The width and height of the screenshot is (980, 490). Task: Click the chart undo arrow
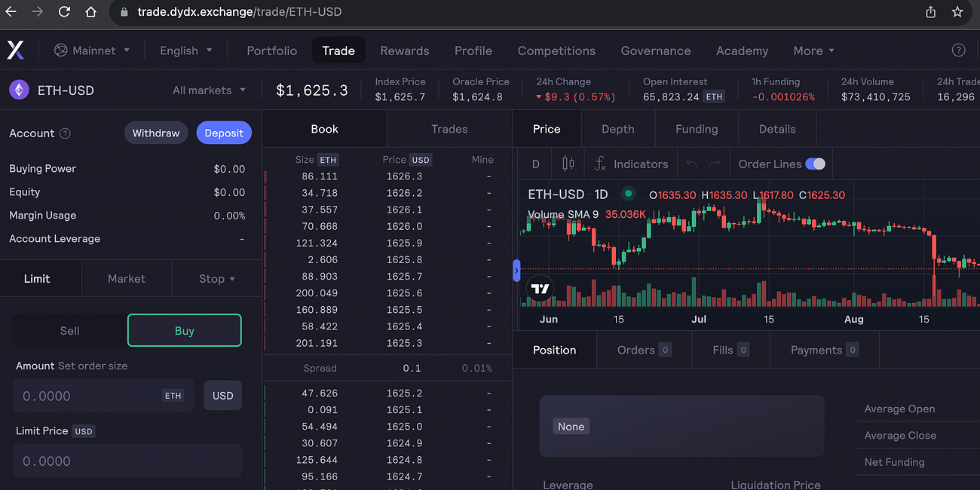coord(691,164)
